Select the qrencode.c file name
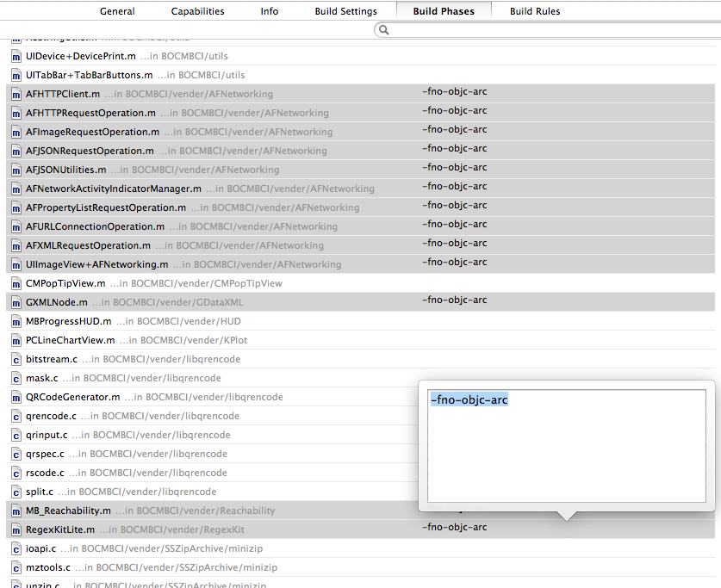 point(51,416)
